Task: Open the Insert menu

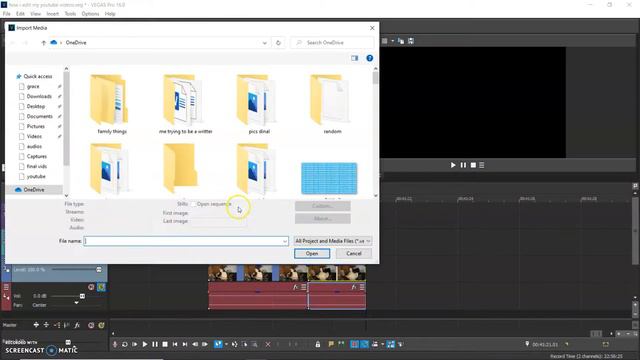Action: [x=52, y=13]
